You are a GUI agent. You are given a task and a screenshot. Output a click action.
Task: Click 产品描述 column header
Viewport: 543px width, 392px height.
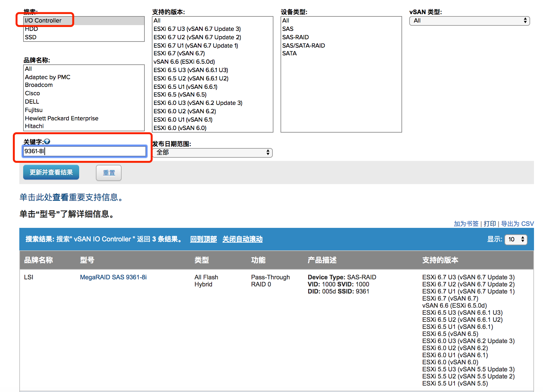322,260
